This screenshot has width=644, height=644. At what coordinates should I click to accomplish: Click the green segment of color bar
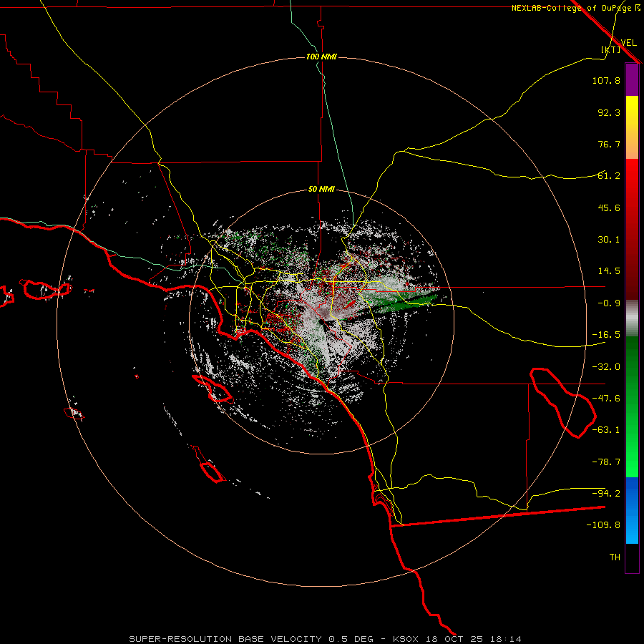click(632, 406)
